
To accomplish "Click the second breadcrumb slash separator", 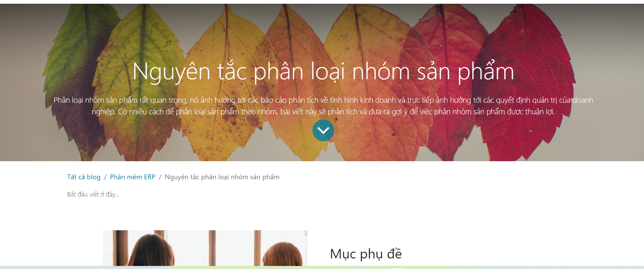I will point(160,177).
